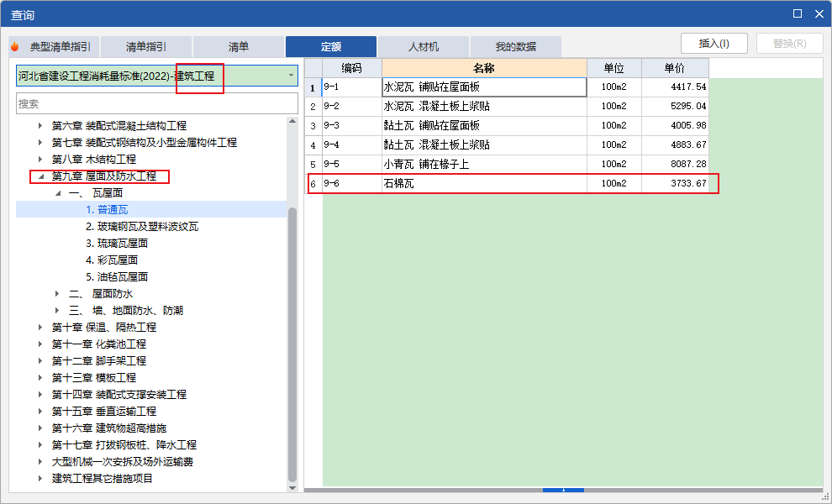
Task: Click the bottom panel splitter handle
Action: (x=564, y=491)
